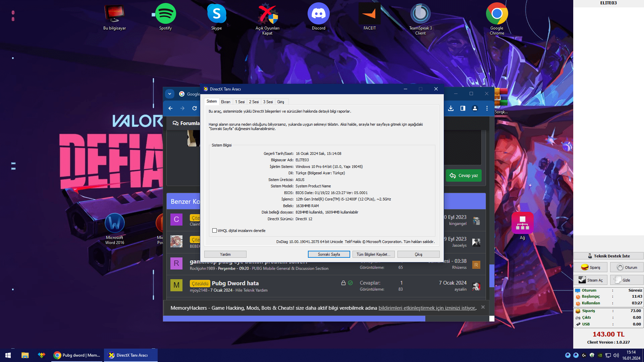Open the 3 Sesi tab

tap(268, 102)
